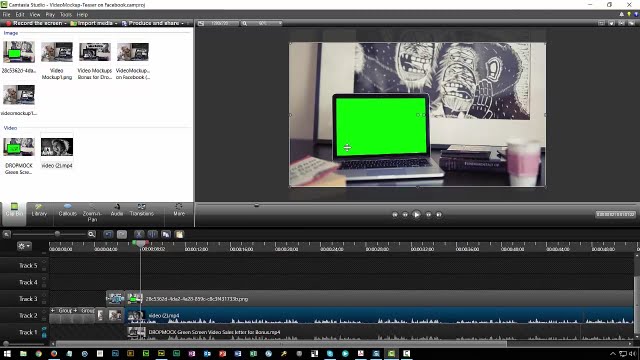This screenshot has width=640, height=360.
Task: Jump to next clip in preview
Action: click(x=439, y=214)
